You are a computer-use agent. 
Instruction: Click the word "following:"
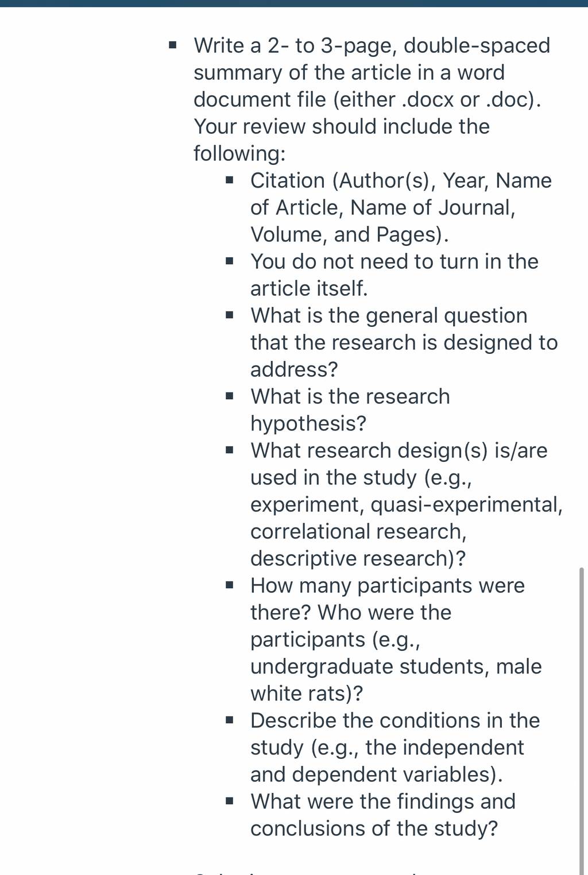tap(239, 153)
